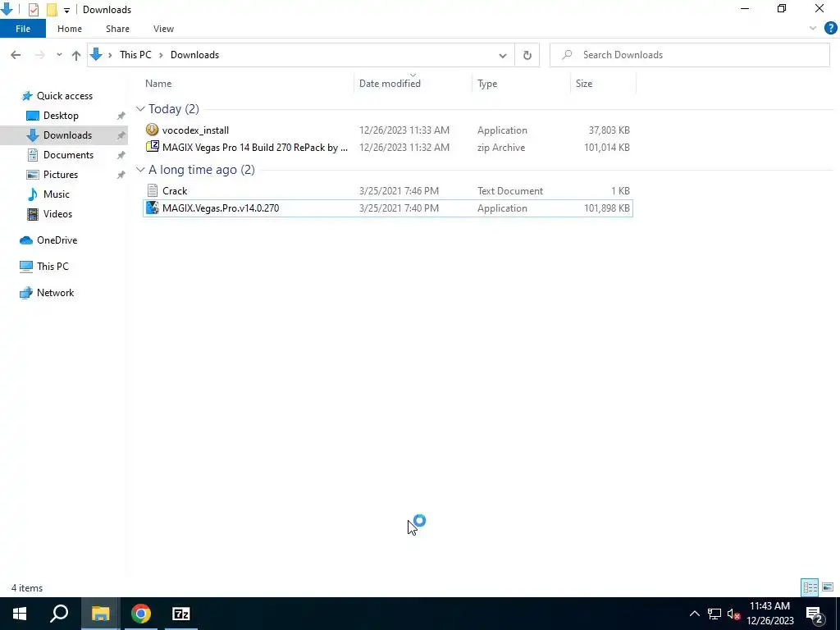Expand the ribbon chevron
840x630 pixels.
[x=813, y=29]
